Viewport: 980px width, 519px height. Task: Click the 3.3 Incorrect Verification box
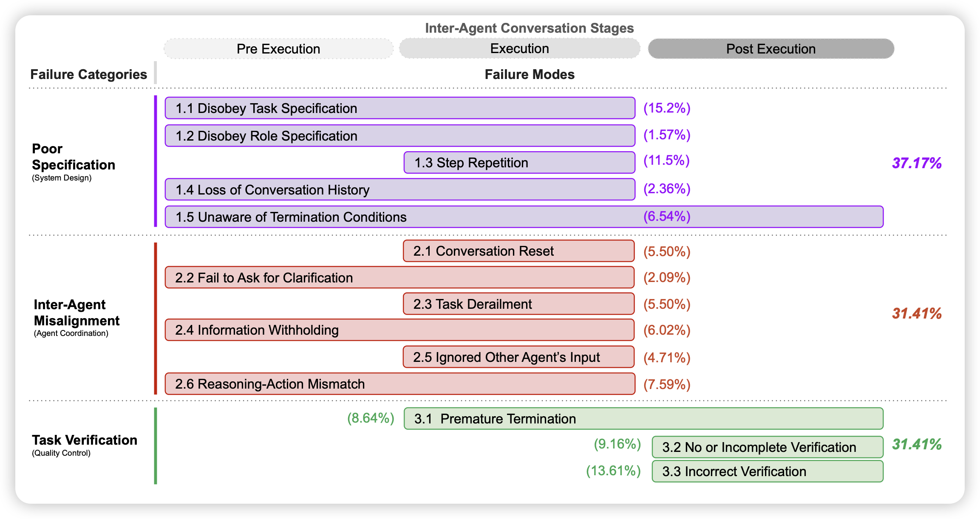point(767,471)
